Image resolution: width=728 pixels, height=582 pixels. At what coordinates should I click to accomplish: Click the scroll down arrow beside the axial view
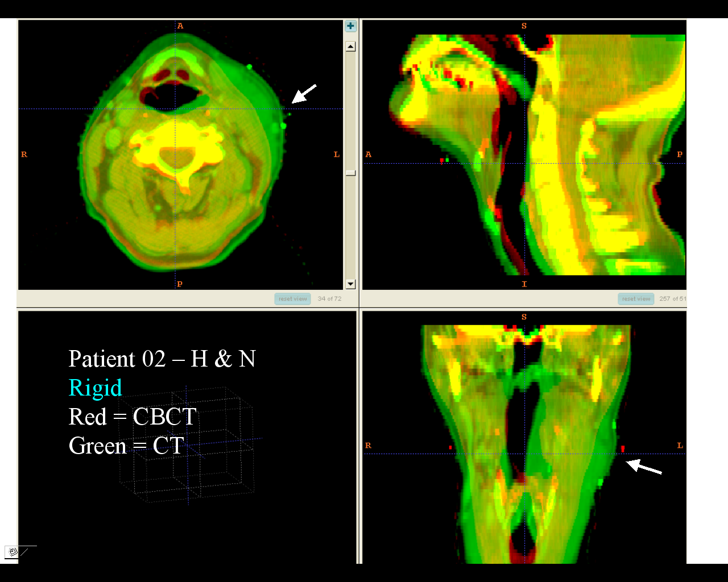[x=350, y=284]
